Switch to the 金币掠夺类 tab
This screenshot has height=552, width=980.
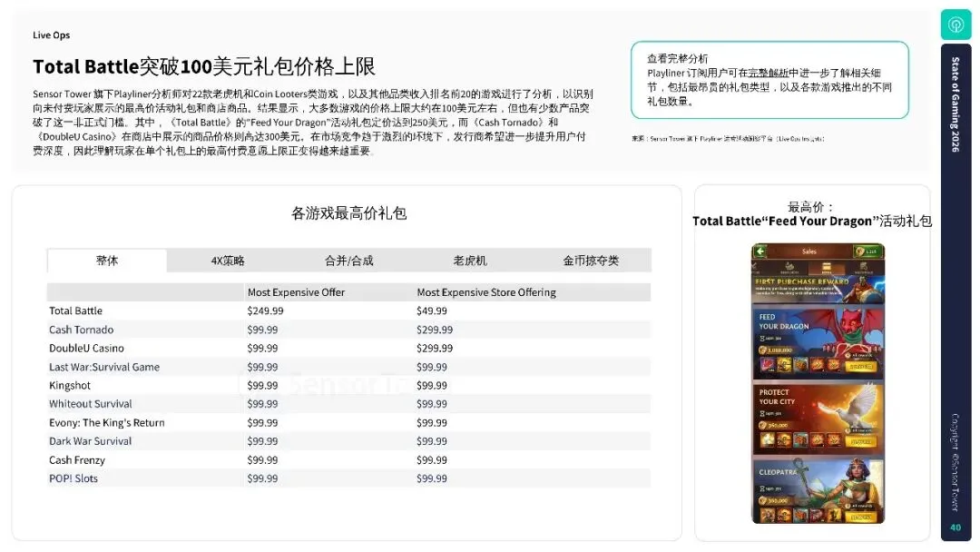click(x=591, y=261)
